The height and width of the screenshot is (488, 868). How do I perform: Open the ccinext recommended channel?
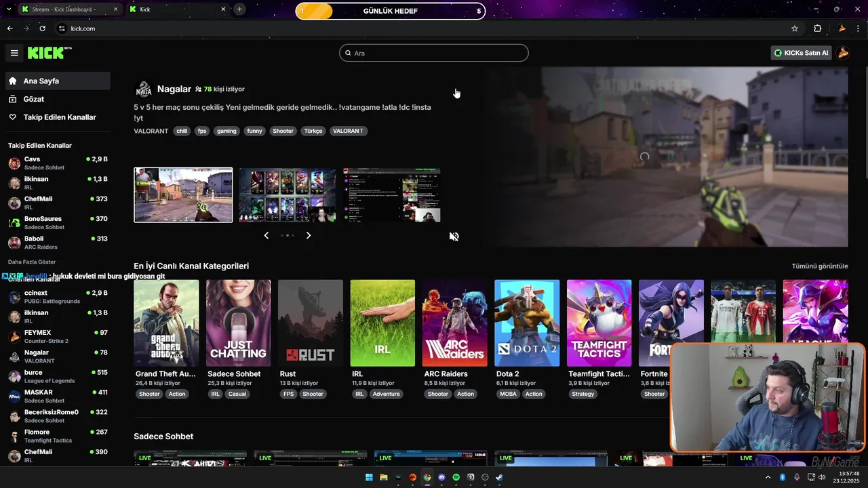(x=58, y=297)
